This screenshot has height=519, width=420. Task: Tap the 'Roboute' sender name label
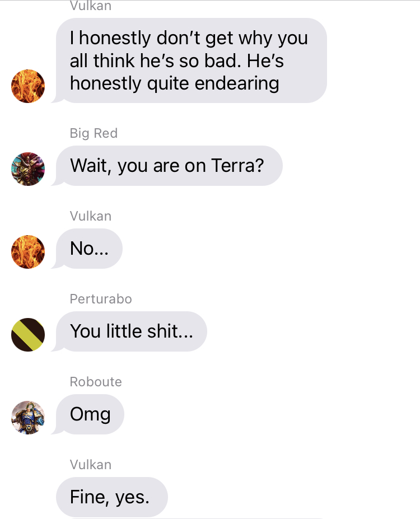[96, 382]
